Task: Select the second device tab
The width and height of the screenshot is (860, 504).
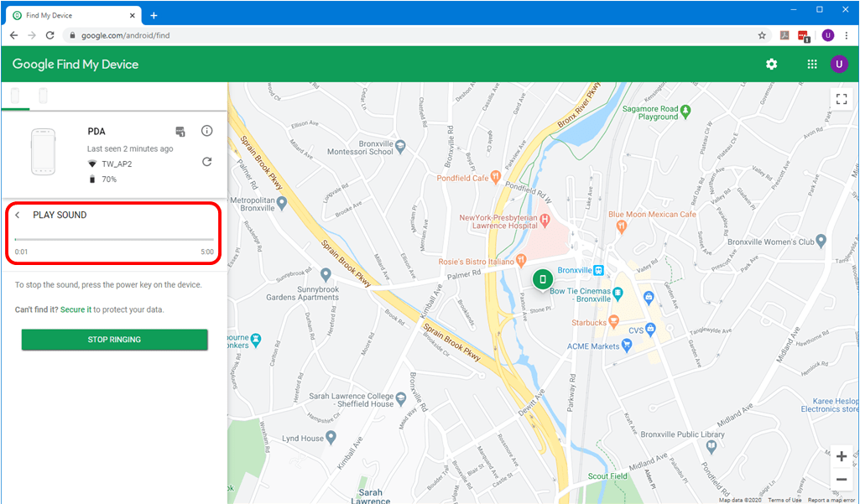Action: tap(43, 96)
